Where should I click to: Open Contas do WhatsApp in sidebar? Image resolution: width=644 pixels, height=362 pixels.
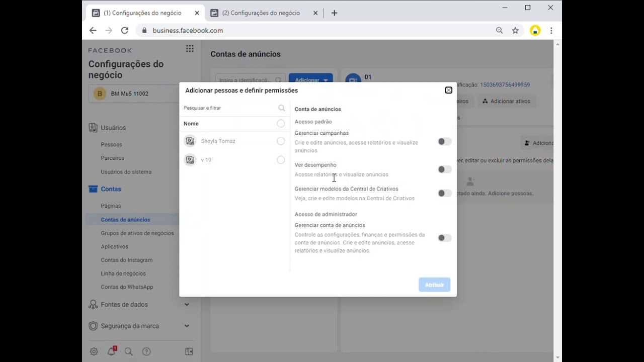click(x=127, y=287)
